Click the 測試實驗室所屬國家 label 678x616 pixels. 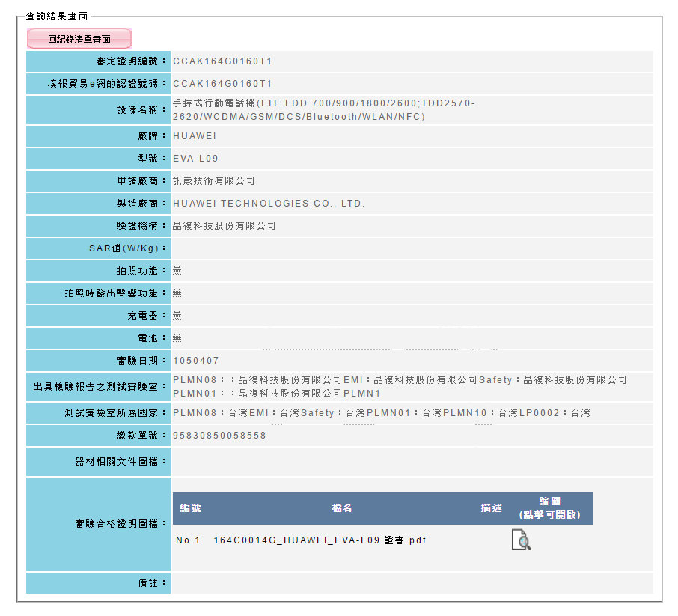(115, 413)
